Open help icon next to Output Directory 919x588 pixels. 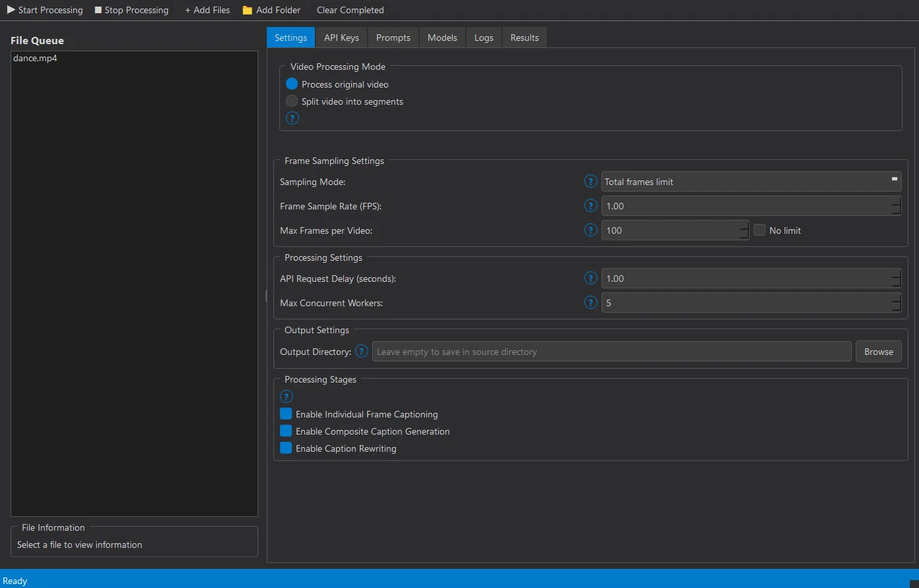(362, 351)
